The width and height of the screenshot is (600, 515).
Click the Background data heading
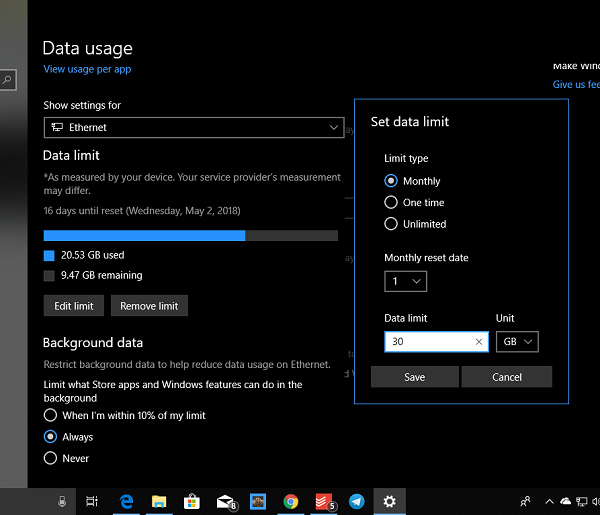[93, 342]
